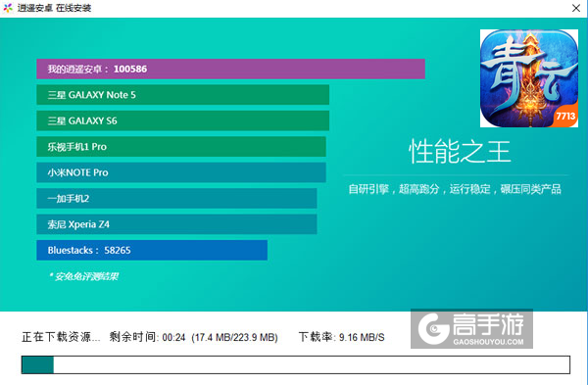588x385 pixels.
Task: Select the Bluestacks 58265 bar
Action: coord(152,250)
